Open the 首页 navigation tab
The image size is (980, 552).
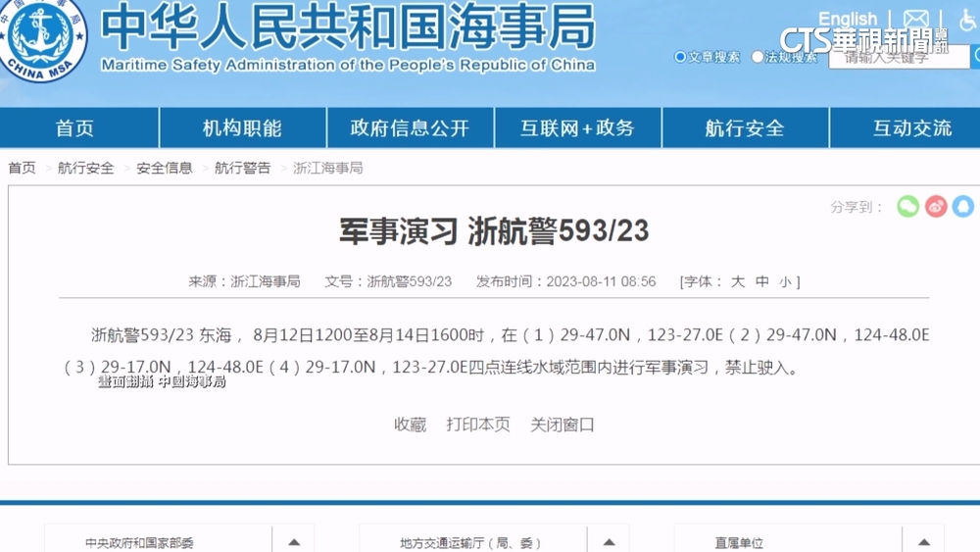point(78,128)
